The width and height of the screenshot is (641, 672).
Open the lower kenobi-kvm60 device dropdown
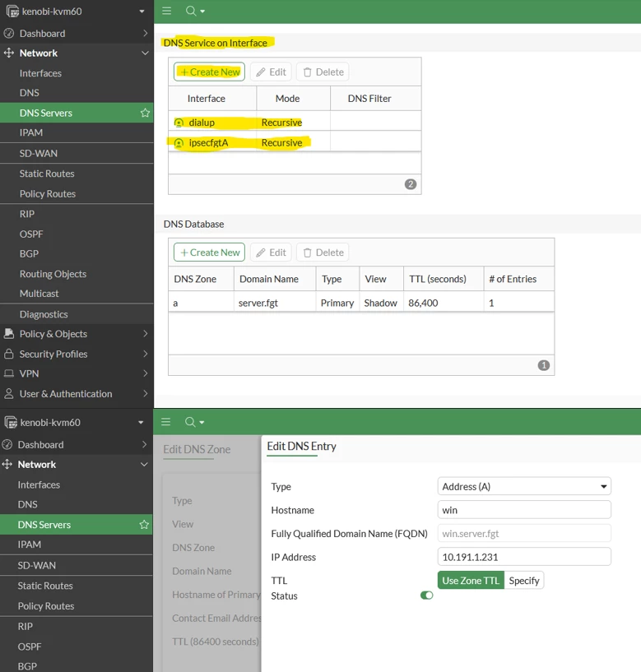pyautogui.click(x=141, y=422)
